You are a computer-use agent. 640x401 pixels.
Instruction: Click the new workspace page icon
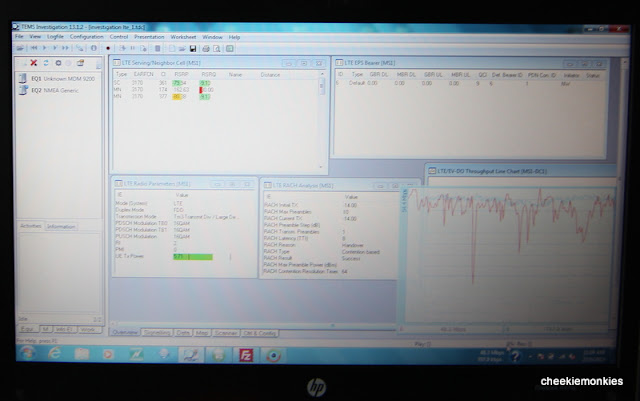[x=172, y=49]
